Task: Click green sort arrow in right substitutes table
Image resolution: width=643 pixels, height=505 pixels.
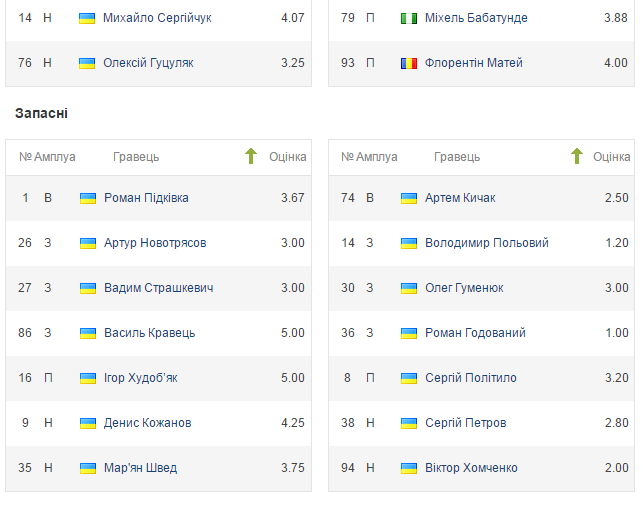Action: [x=576, y=156]
